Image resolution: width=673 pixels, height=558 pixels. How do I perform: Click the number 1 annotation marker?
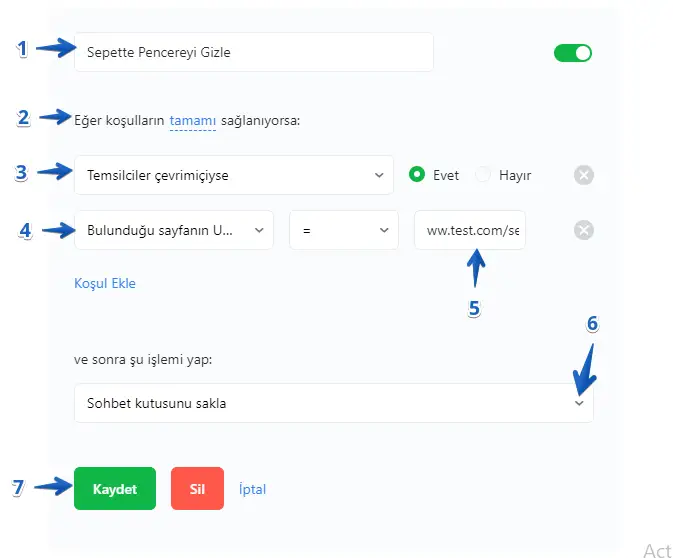[x=22, y=48]
